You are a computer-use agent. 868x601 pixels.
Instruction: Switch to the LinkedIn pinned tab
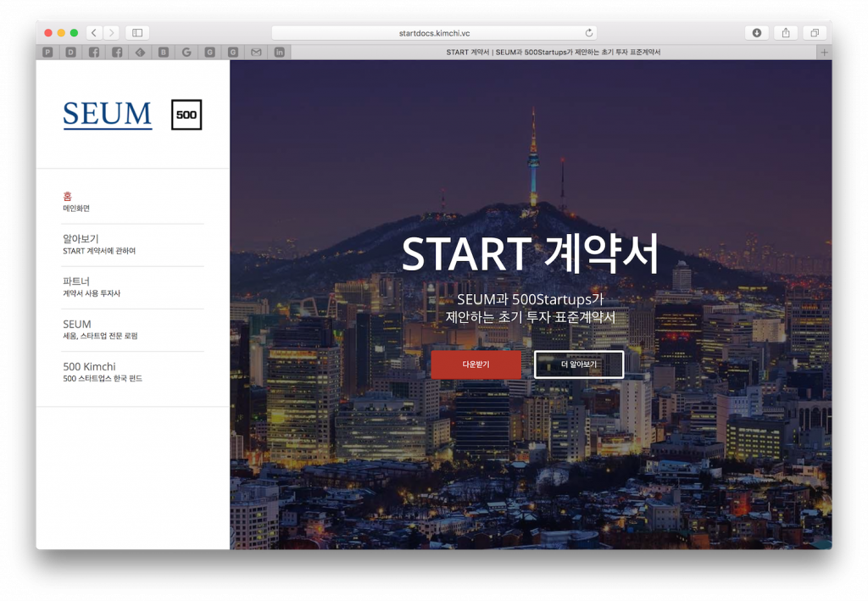click(x=280, y=52)
